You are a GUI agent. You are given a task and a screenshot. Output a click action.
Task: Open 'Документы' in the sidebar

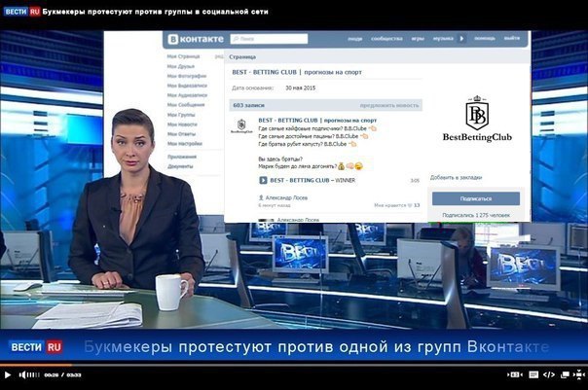[x=180, y=166]
